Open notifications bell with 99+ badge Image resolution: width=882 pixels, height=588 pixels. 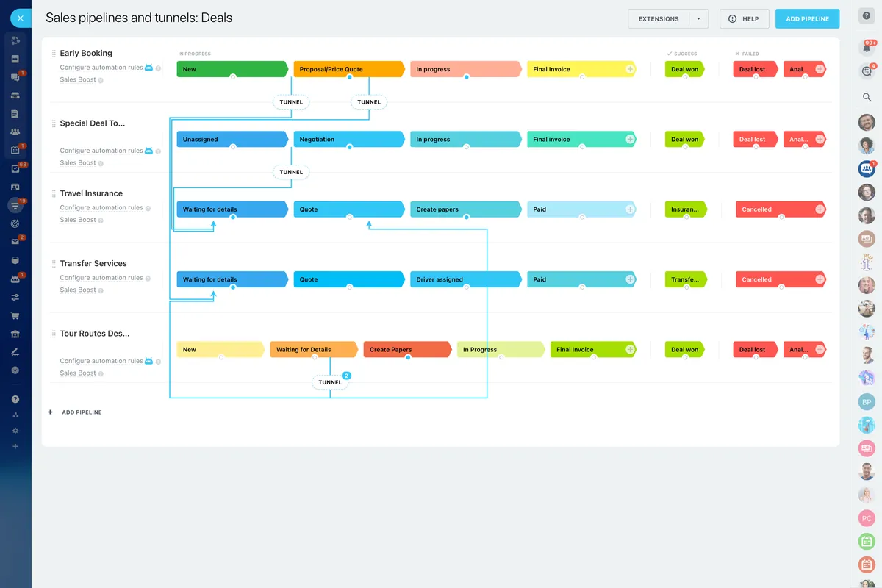point(866,49)
